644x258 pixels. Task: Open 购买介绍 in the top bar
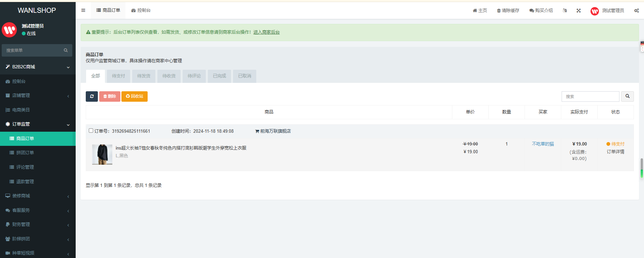pos(541,10)
